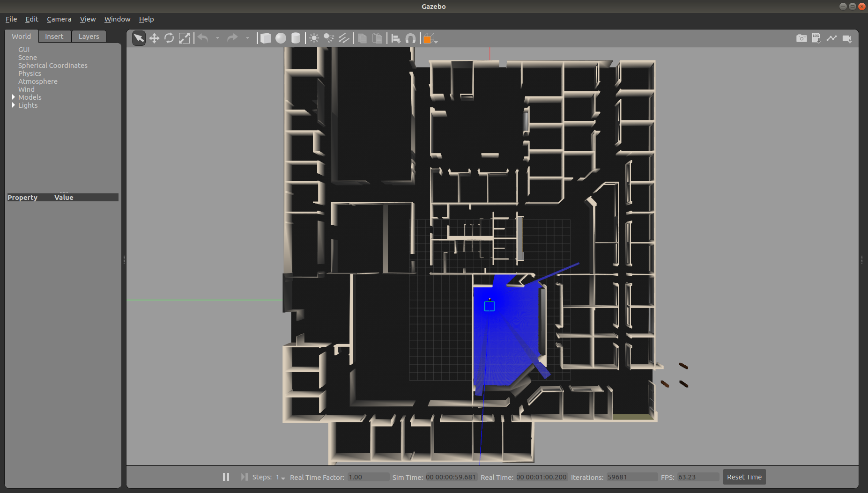Viewport: 868px width, 493px height.
Task: Open the undo history dropdown
Action: 218,38
